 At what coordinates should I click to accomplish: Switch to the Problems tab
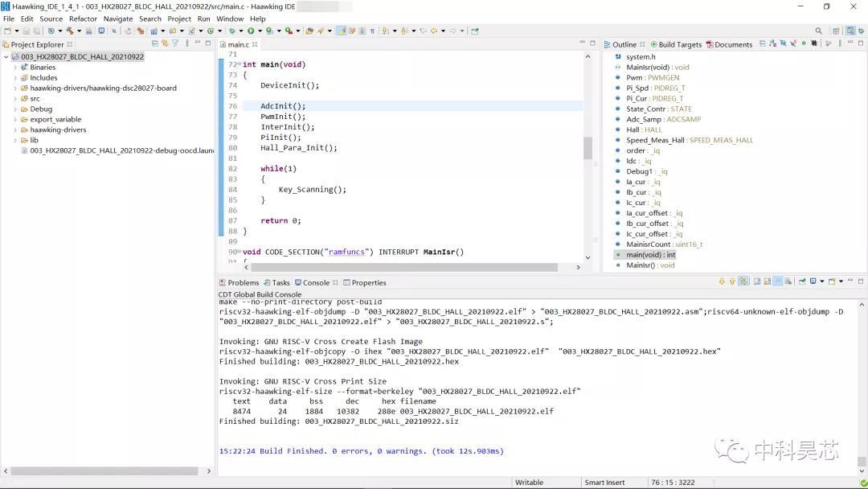click(x=240, y=282)
